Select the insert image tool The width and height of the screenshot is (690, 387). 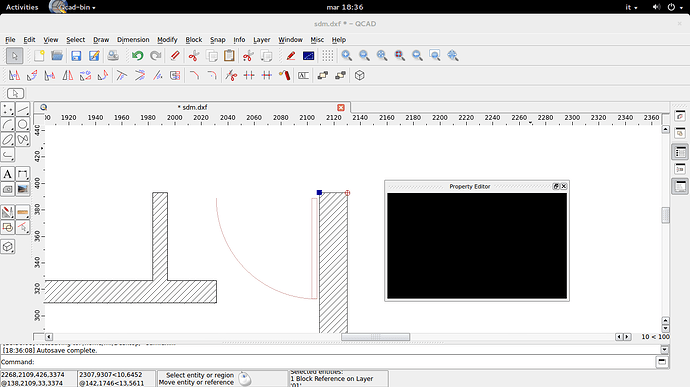tap(22, 189)
